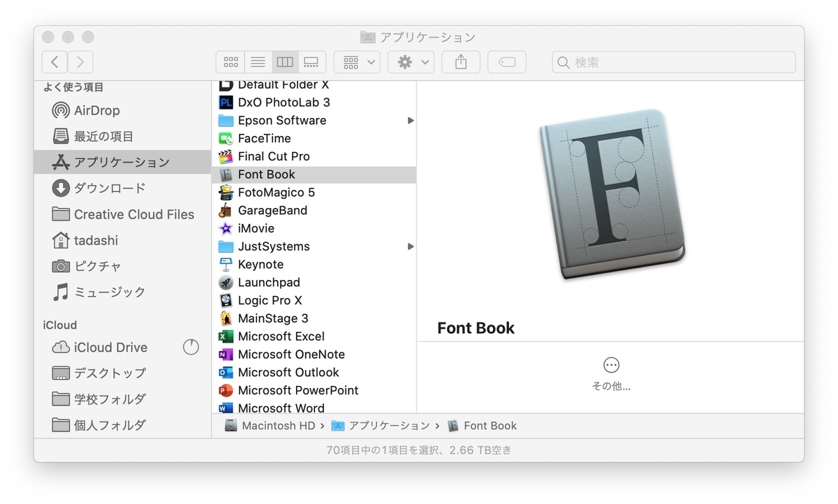Click the Microsoft Outlook app icon

coord(226,372)
